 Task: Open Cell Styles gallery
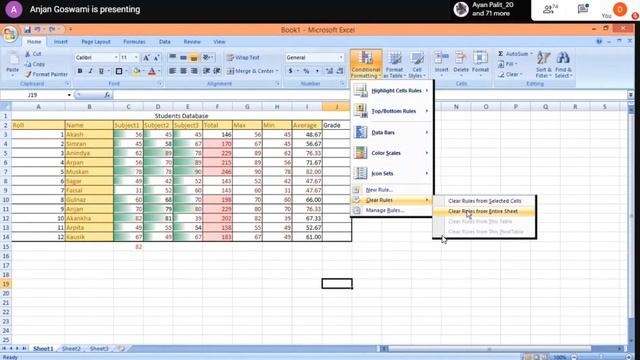pos(417,64)
